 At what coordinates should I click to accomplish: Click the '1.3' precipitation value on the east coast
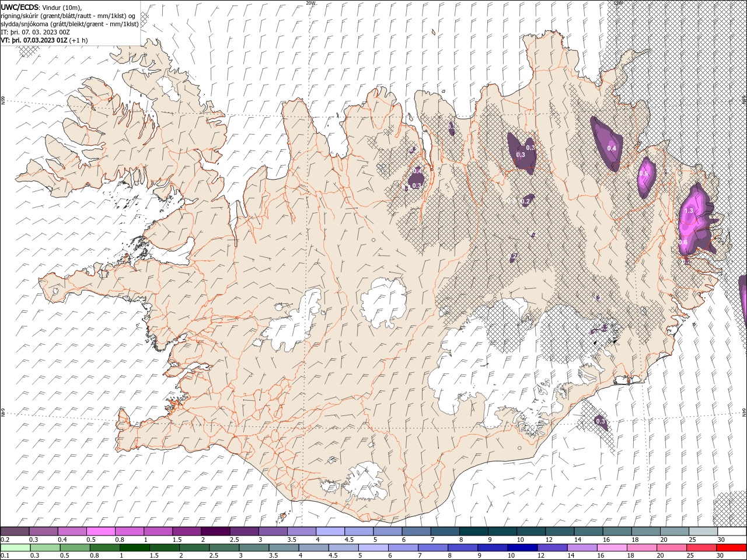[x=688, y=211]
